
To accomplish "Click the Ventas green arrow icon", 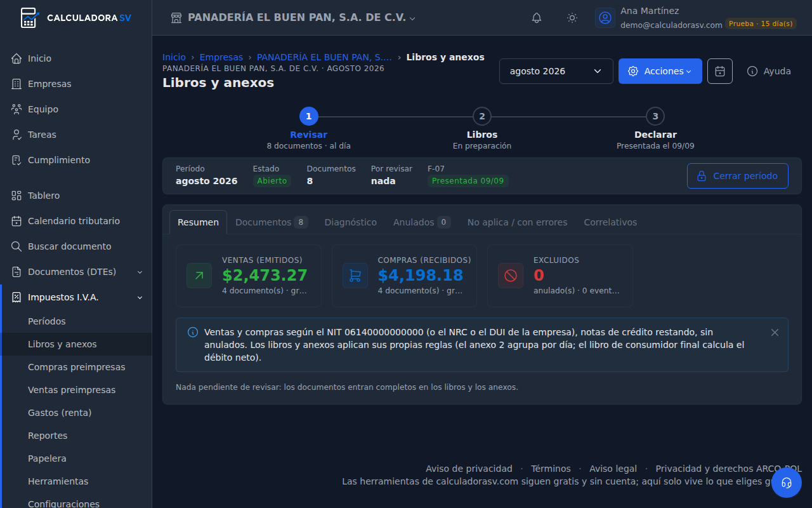I will pos(199,276).
